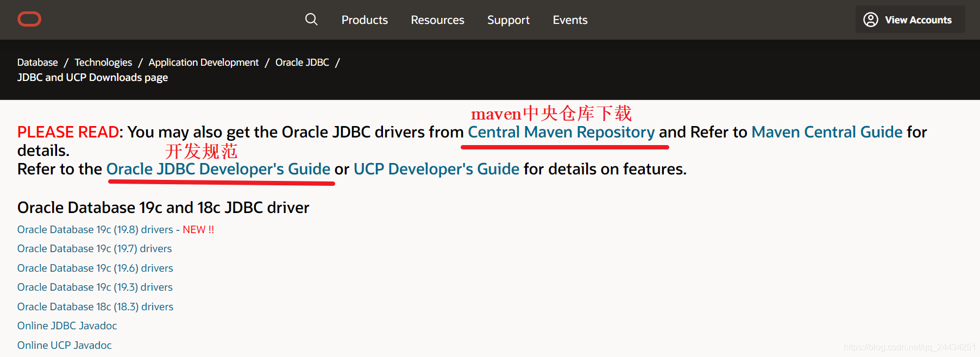The height and width of the screenshot is (357, 980).
Task: Open Online JDBC Javadoc link
Action: 67,326
